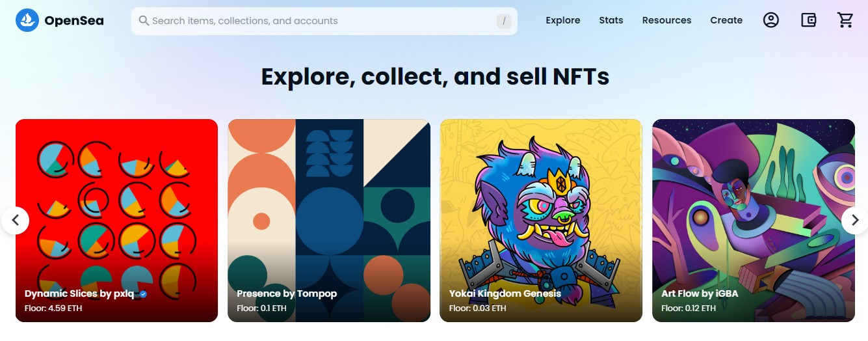
Task: Open the account profile icon
Action: coord(770,20)
